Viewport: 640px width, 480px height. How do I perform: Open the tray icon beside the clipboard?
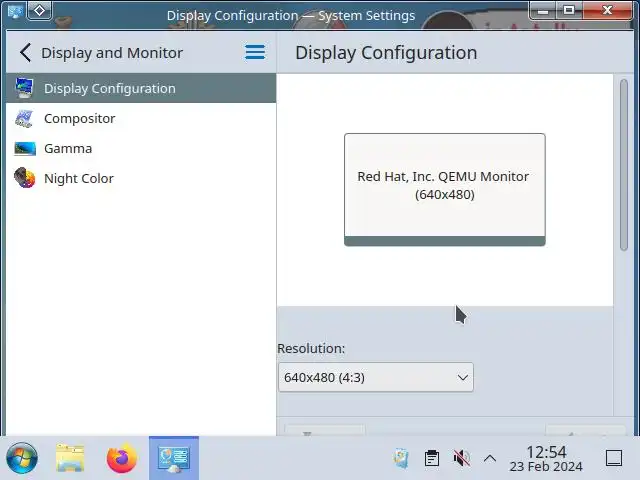tap(401, 458)
